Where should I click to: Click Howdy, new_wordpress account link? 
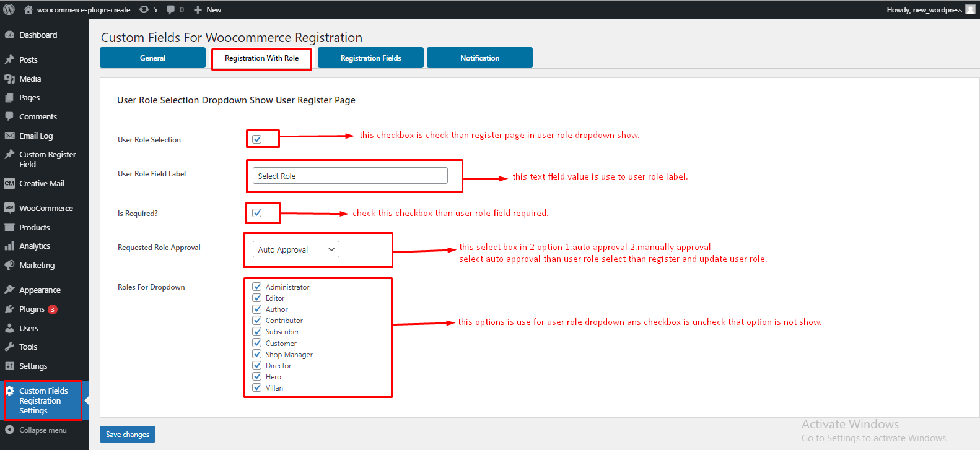924,9
